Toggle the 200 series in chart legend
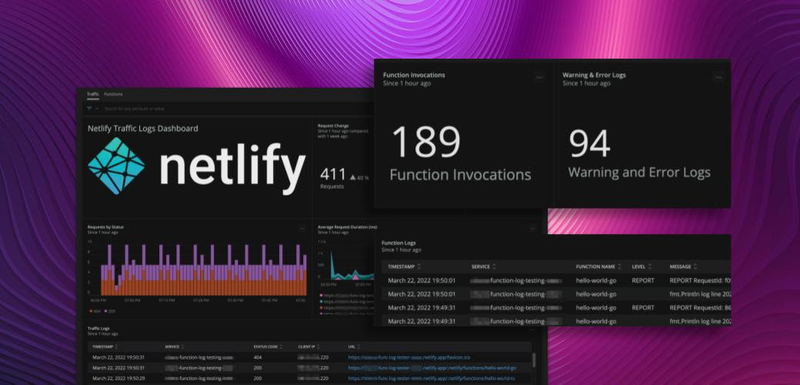800x385 pixels. point(109,311)
